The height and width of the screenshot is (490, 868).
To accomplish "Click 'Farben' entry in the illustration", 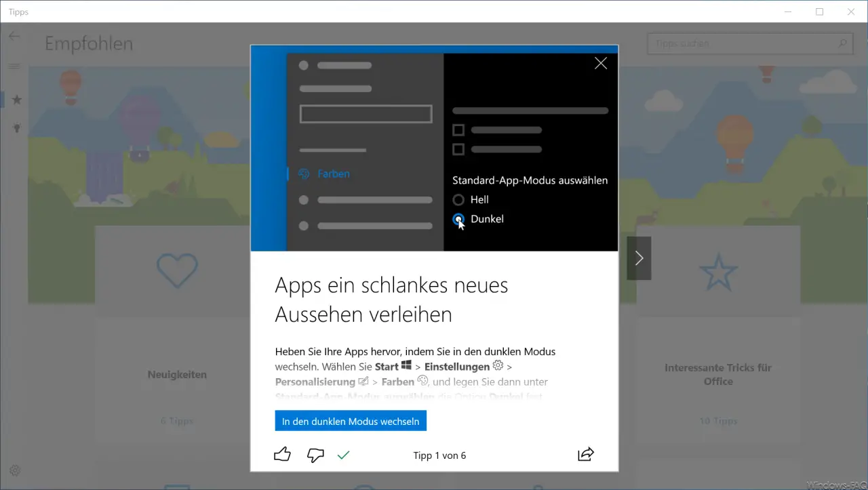I will [334, 173].
